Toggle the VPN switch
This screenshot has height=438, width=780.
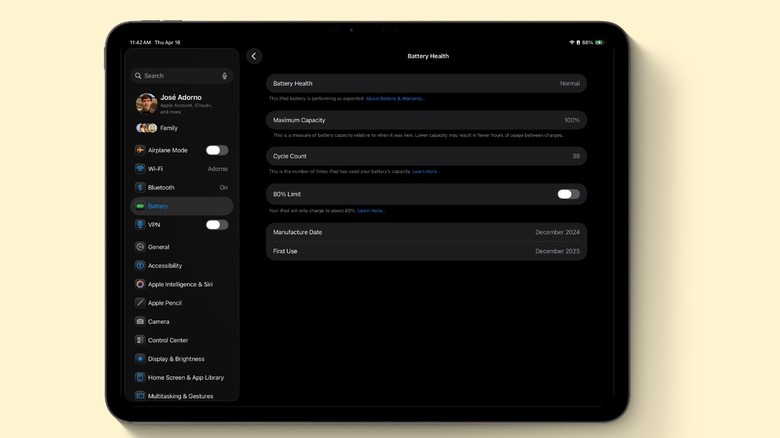click(217, 224)
